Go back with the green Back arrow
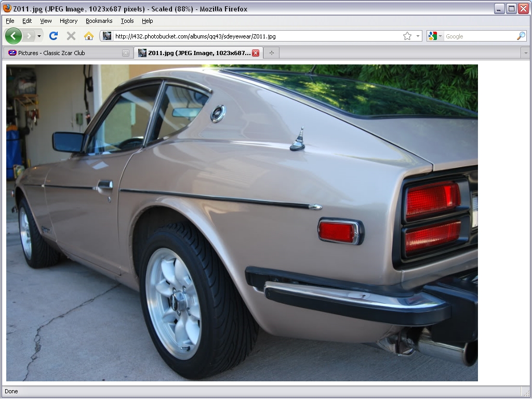Image resolution: width=532 pixels, height=399 pixels. (x=14, y=36)
